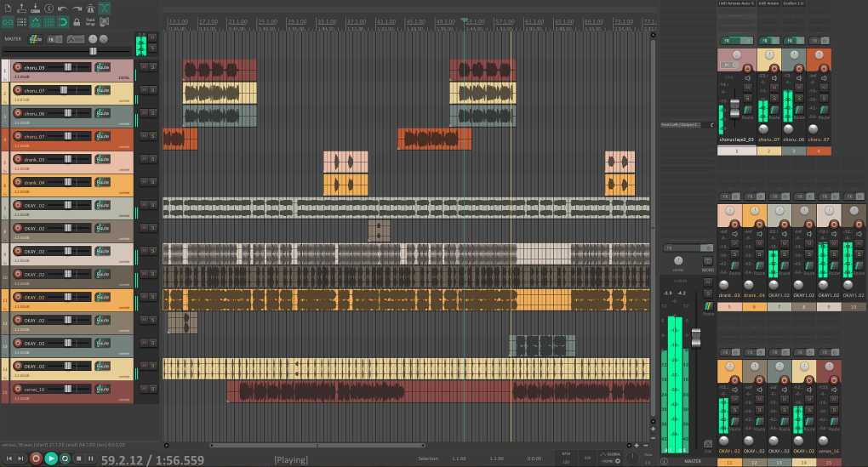
Task: Click the BPM field in transport
Action: [566, 458]
